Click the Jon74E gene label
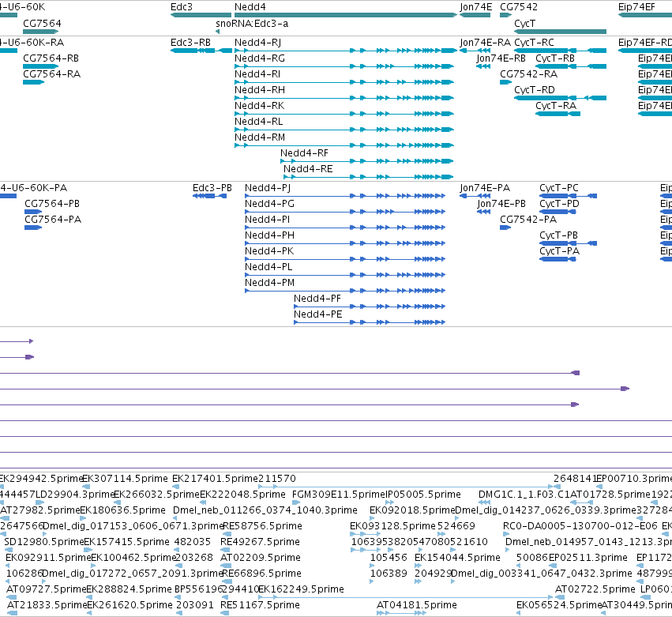The height and width of the screenshot is (617, 672). [x=475, y=7]
